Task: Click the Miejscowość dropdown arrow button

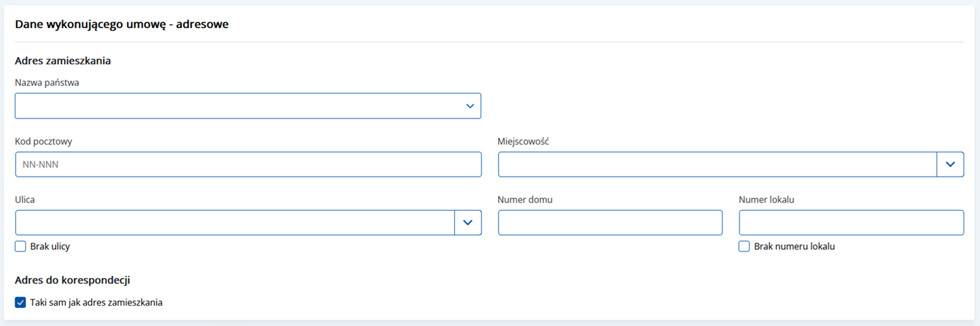Action: point(950,165)
